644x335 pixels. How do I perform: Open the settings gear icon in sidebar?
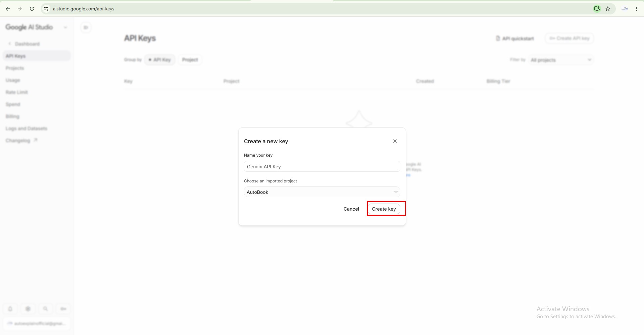click(x=28, y=309)
